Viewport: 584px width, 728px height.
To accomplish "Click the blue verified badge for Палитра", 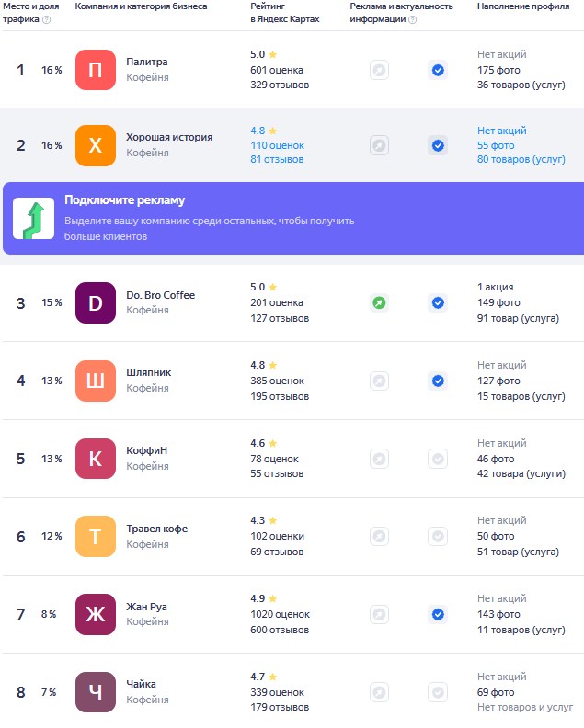I will tap(438, 70).
